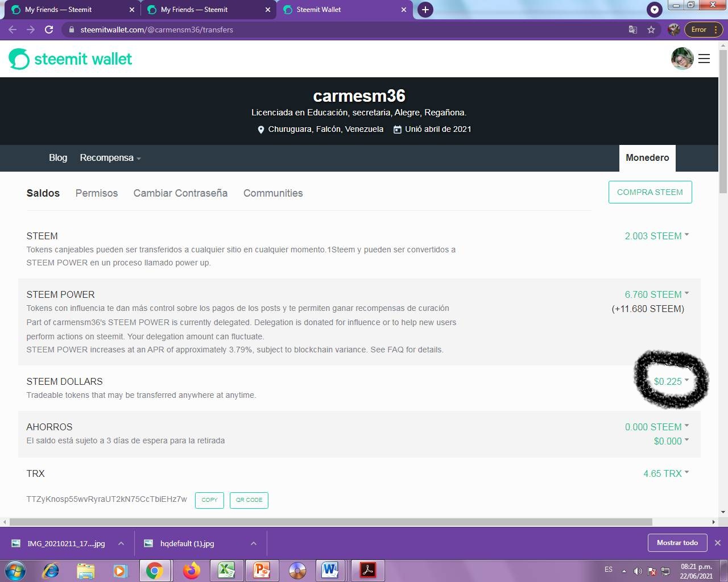Copy the TRX address

click(209, 500)
